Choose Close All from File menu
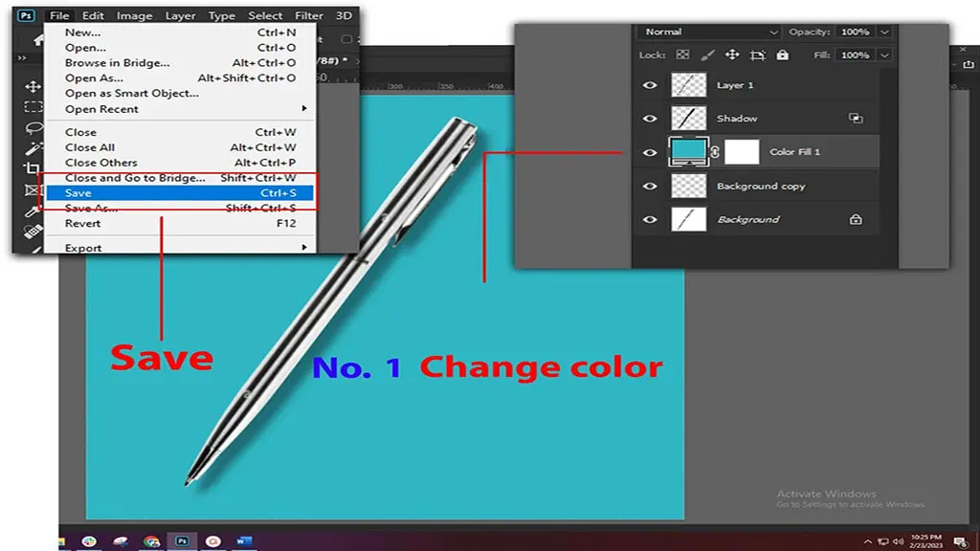This screenshot has height=551, width=980. 180,147
